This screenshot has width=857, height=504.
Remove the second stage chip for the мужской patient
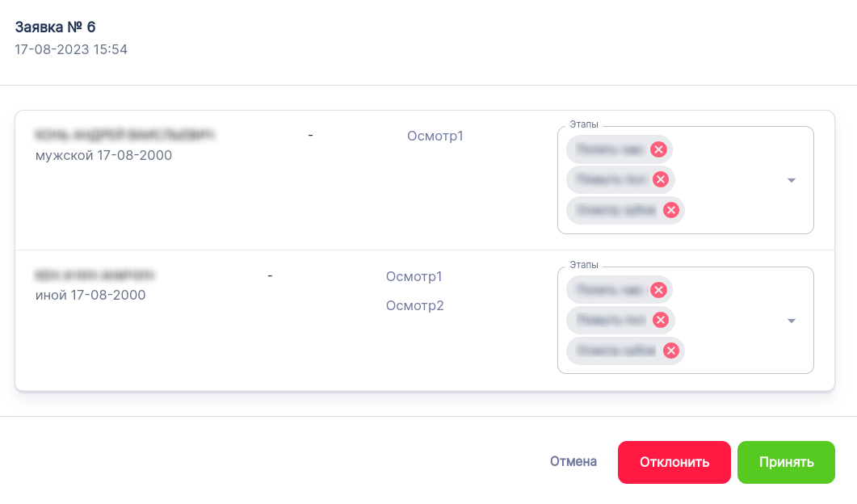pyautogui.click(x=660, y=179)
